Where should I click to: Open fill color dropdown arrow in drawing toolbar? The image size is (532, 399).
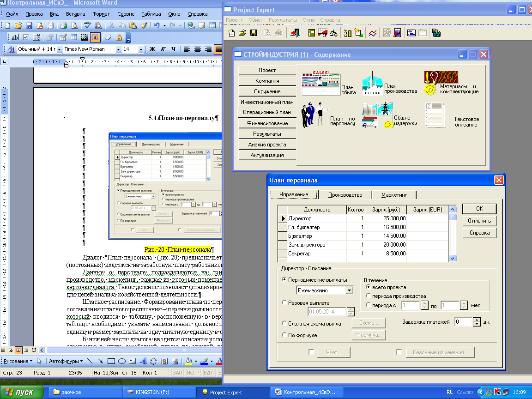[x=196, y=361]
